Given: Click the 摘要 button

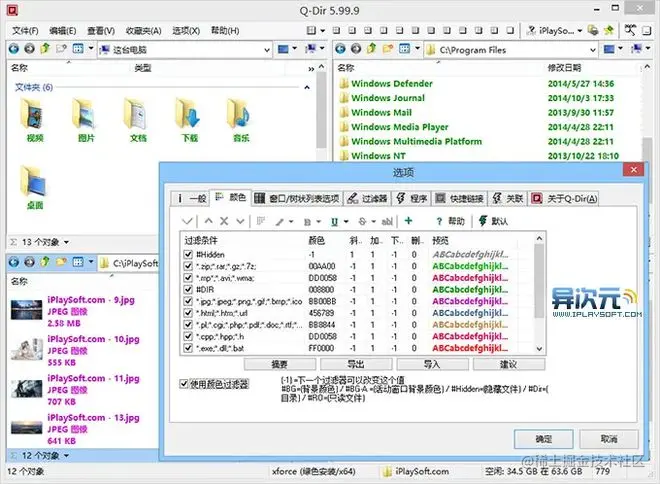Looking at the screenshot, I should coord(279,364).
